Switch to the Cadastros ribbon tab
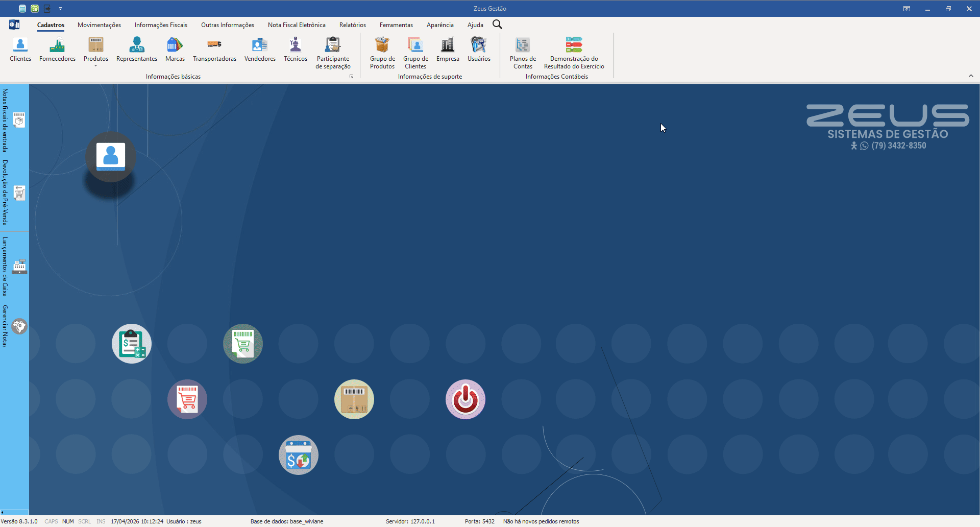Screen dimensions: 980x527 coord(51,25)
